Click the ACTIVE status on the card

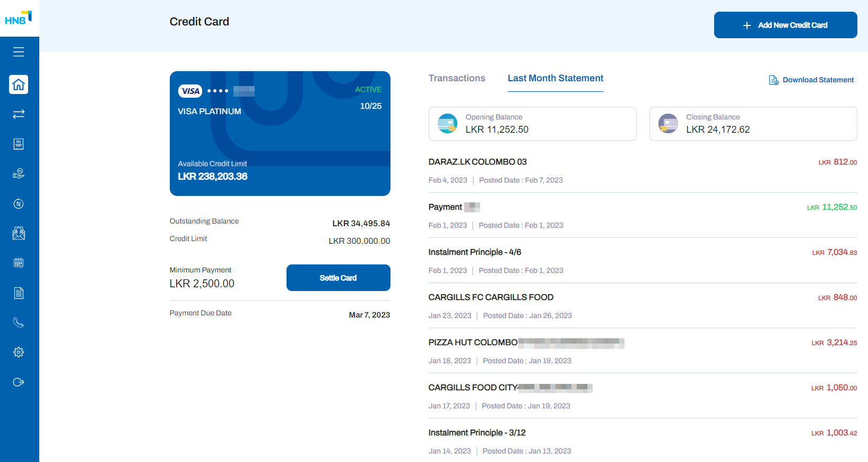click(368, 89)
